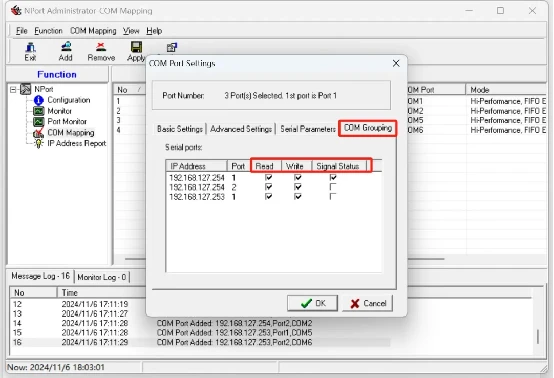The image size is (554, 378).
Task: Click the Function panel header
Action: coord(57,75)
